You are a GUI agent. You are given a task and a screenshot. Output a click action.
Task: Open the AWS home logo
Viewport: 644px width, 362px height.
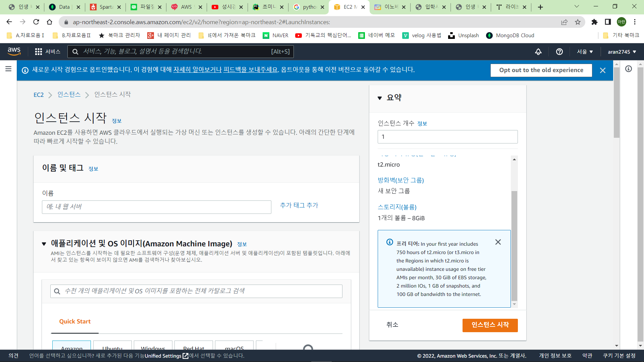click(x=14, y=51)
